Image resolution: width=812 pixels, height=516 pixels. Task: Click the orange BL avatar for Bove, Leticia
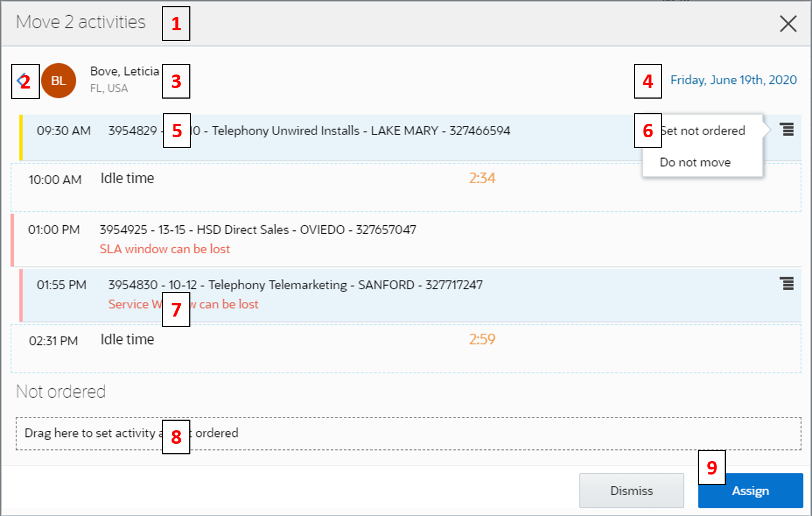pyautogui.click(x=59, y=80)
